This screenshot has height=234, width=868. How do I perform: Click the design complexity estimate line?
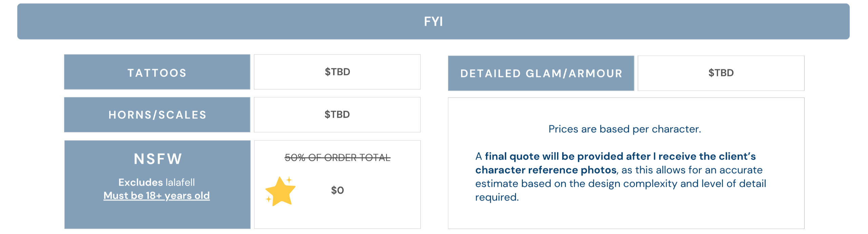click(x=620, y=183)
